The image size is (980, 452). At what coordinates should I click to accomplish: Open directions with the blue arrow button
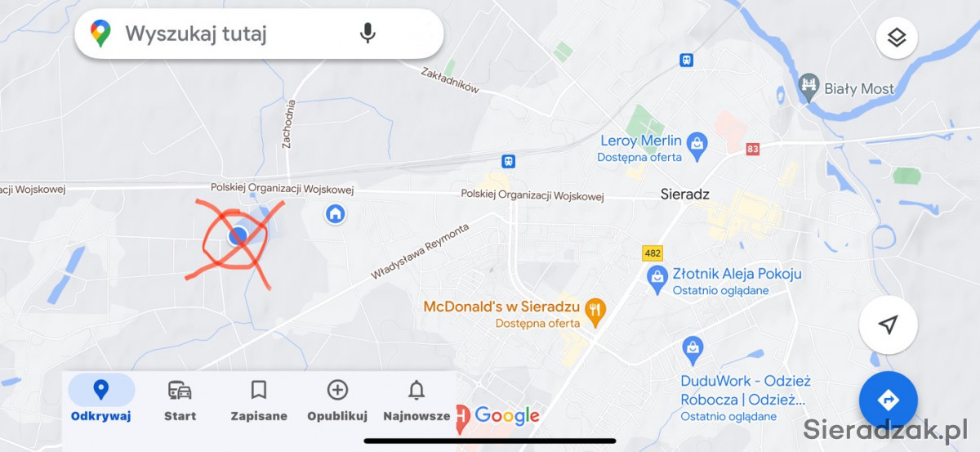[x=889, y=400]
